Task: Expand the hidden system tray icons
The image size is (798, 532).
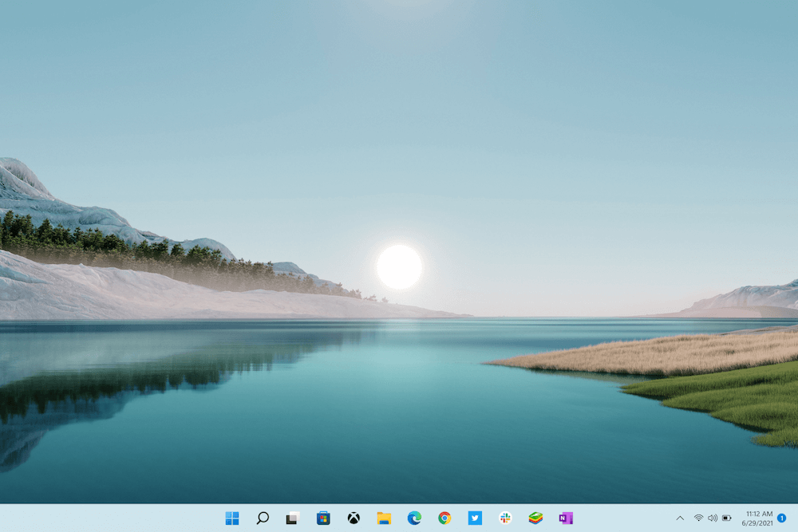Action: tap(679, 518)
